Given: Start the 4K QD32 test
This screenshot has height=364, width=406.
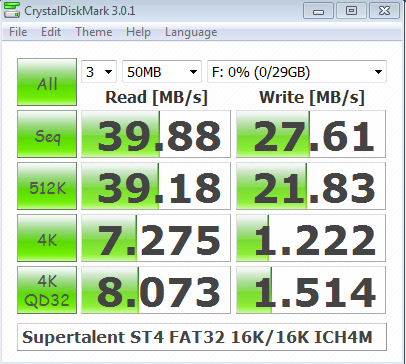Looking at the screenshot, I should (x=47, y=290).
